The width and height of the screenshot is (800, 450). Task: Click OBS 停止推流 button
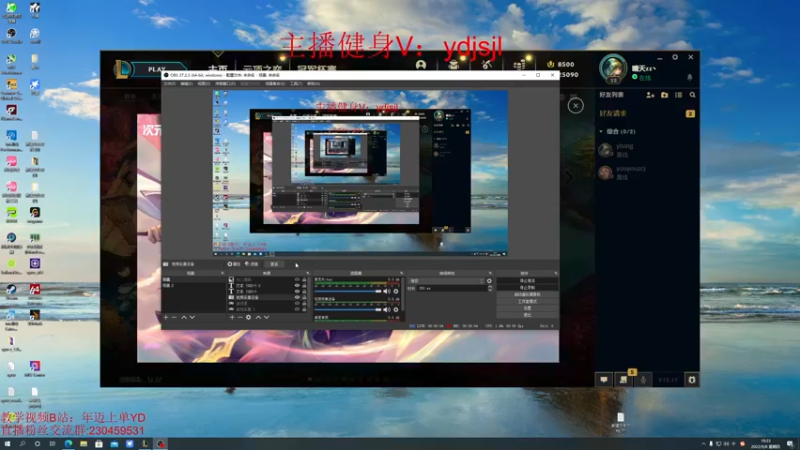[527, 281]
